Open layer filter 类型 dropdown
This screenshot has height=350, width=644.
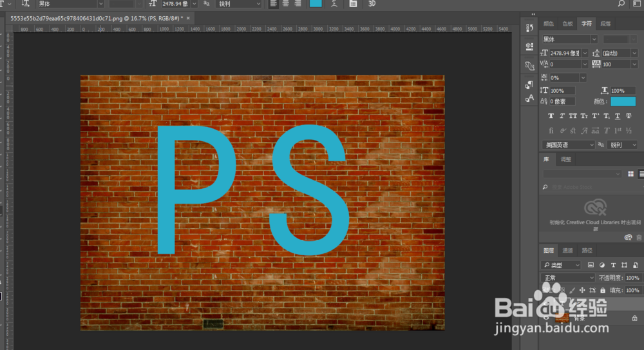click(561, 266)
